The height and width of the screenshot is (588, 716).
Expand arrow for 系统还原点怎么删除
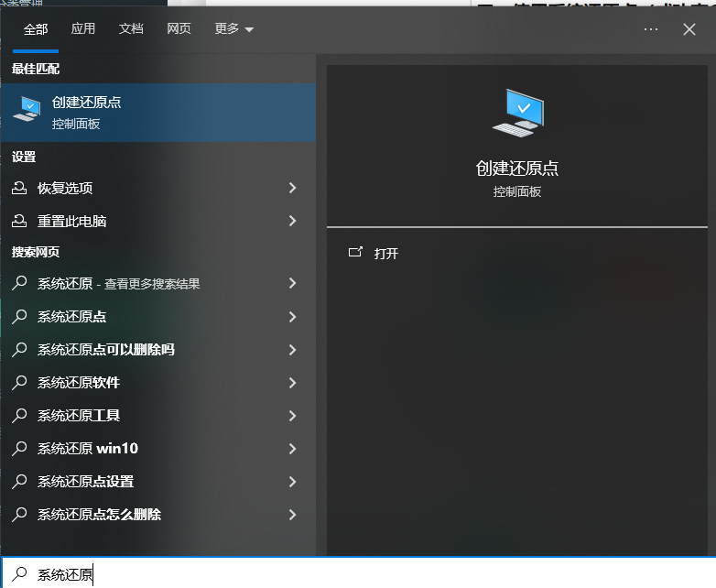(293, 515)
